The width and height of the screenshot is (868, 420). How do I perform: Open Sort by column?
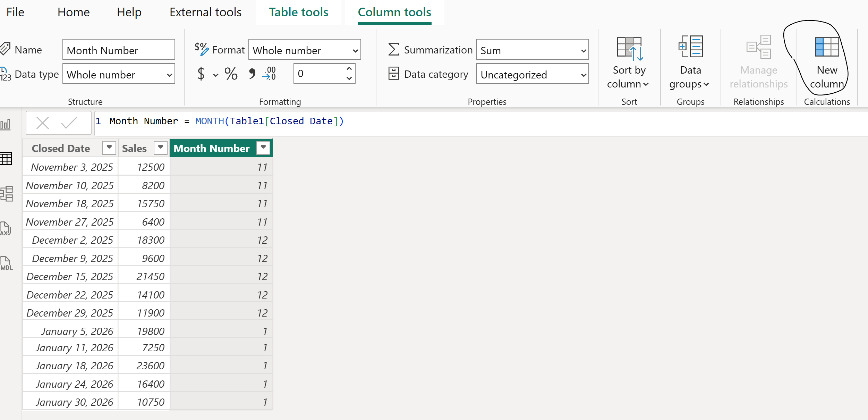pyautogui.click(x=628, y=62)
